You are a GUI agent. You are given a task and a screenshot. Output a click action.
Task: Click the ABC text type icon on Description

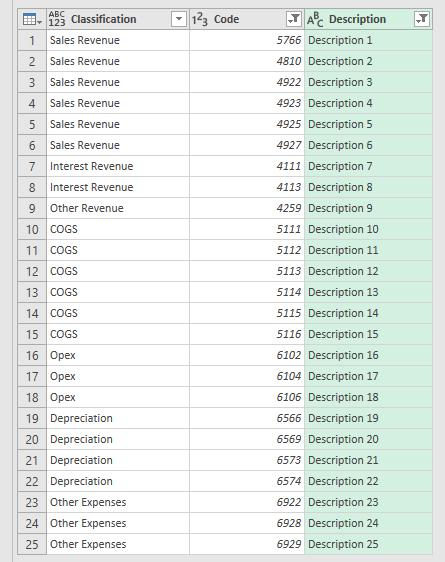315,20
